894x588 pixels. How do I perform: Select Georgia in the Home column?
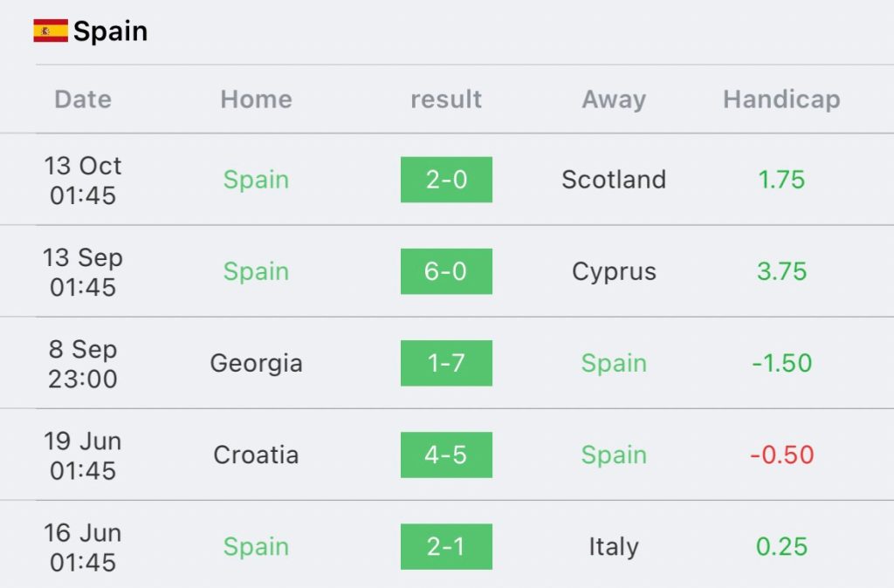257,364
